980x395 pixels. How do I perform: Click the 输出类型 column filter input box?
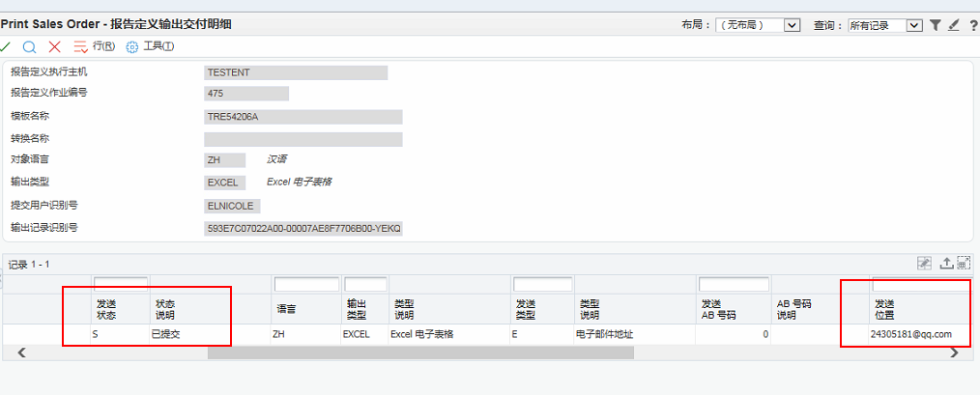[x=365, y=284]
